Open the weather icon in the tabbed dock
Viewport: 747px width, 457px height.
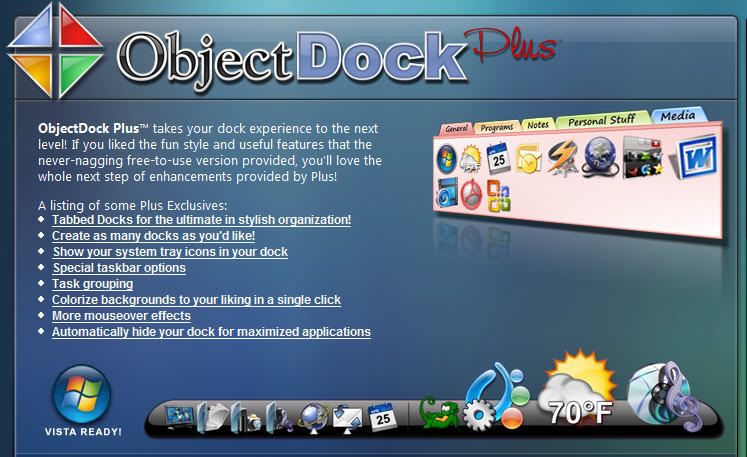[471, 160]
